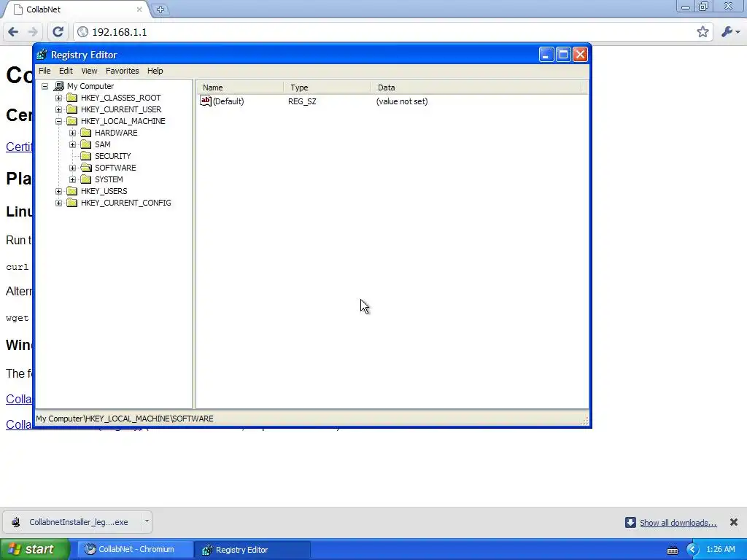Click the status bar registry path

pyautogui.click(x=125, y=419)
